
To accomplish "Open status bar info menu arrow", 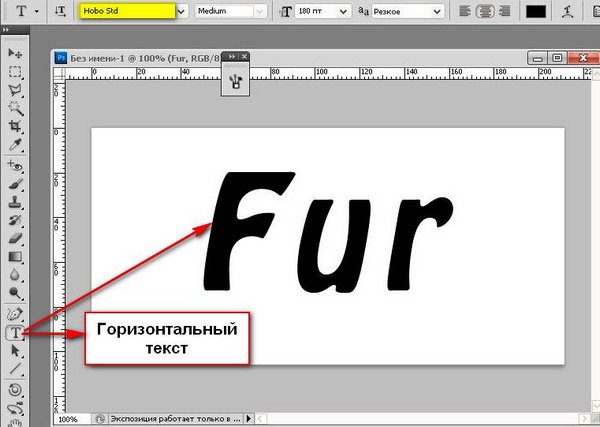I will pyautogui.click(x=249, y=419).
